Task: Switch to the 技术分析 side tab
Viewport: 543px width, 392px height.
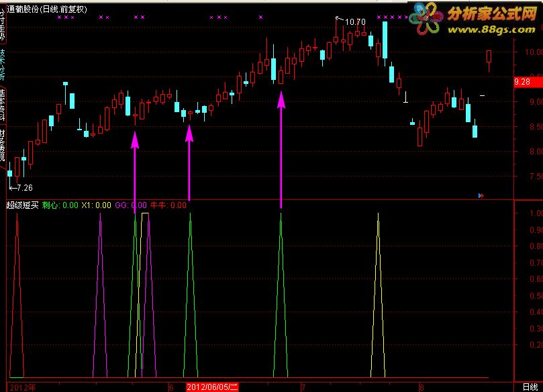Action: [3, 65]
